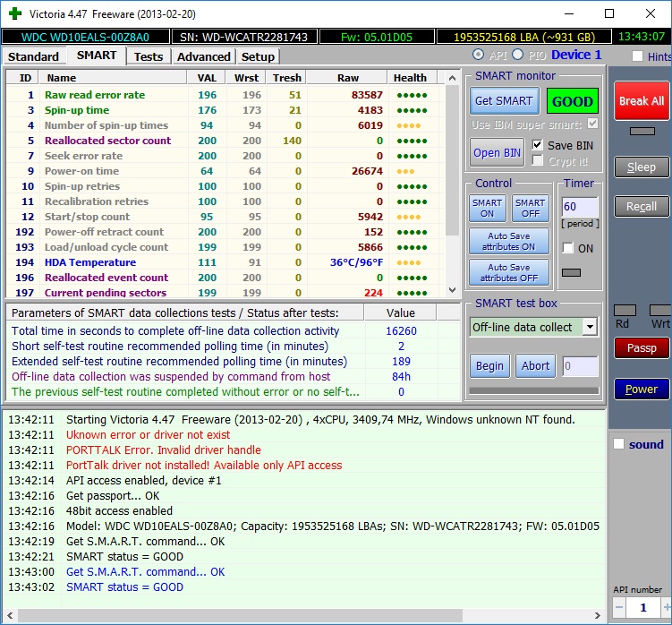Image resolution: width=672 pixels, height=625 pixels.
Task: Click the Sleep button
Action: 642,167
